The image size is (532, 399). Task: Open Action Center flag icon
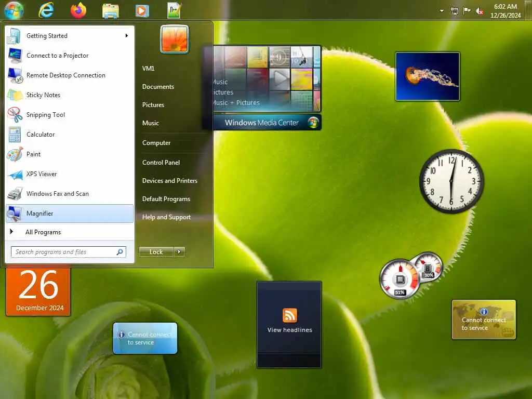[467, 10]
